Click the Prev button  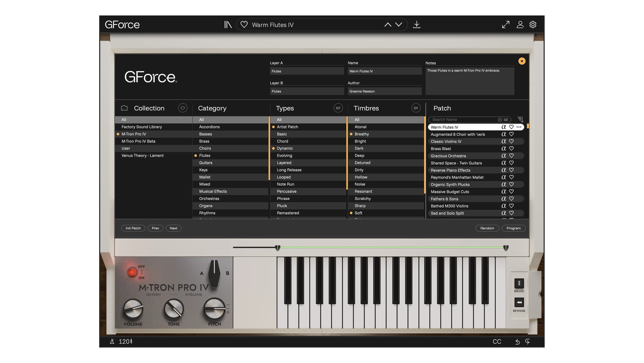[x=155, y=228]
